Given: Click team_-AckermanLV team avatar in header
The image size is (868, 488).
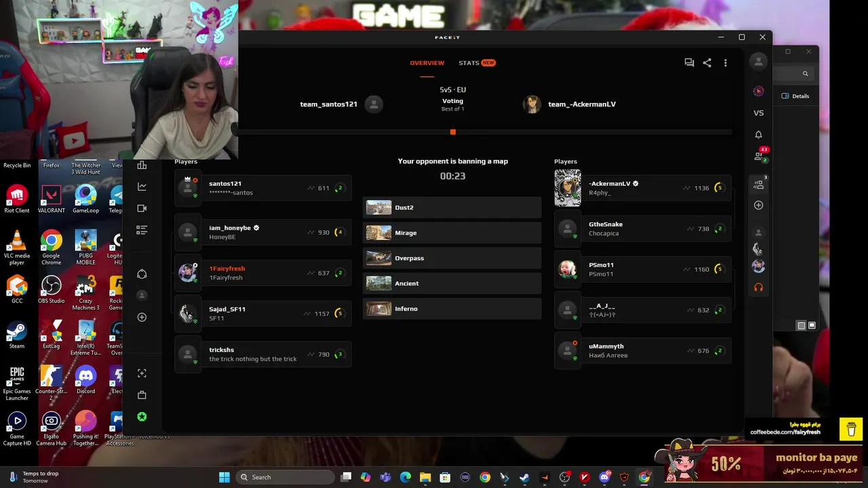Looking at the screenshot, I should coord(532,104).
